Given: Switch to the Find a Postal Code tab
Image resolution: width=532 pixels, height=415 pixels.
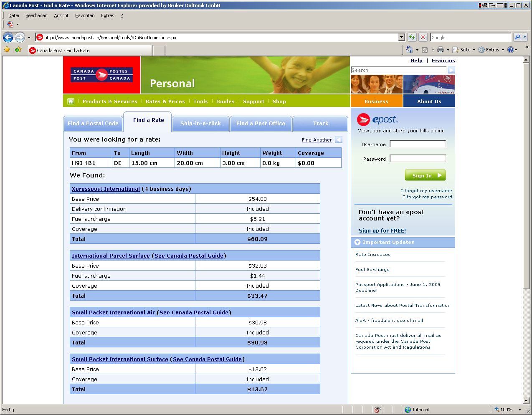Looking at the screenshot, I should (x=93, y=124).
